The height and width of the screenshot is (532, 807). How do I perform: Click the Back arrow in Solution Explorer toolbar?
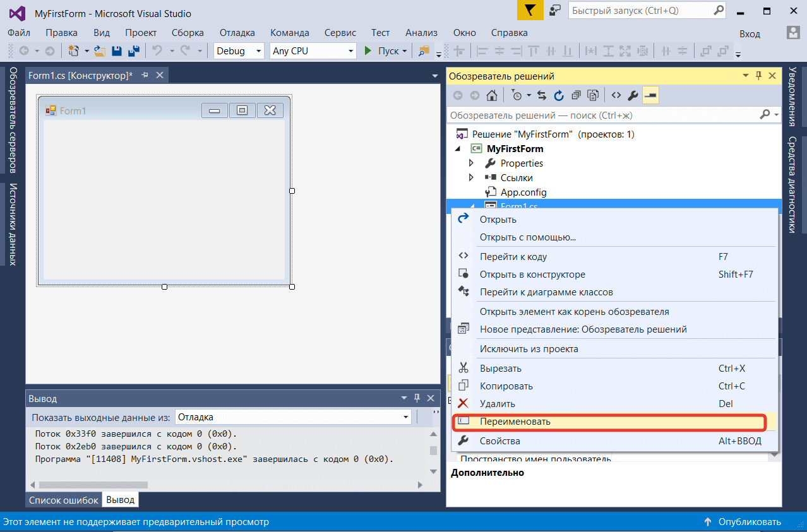tap(457, 95)
